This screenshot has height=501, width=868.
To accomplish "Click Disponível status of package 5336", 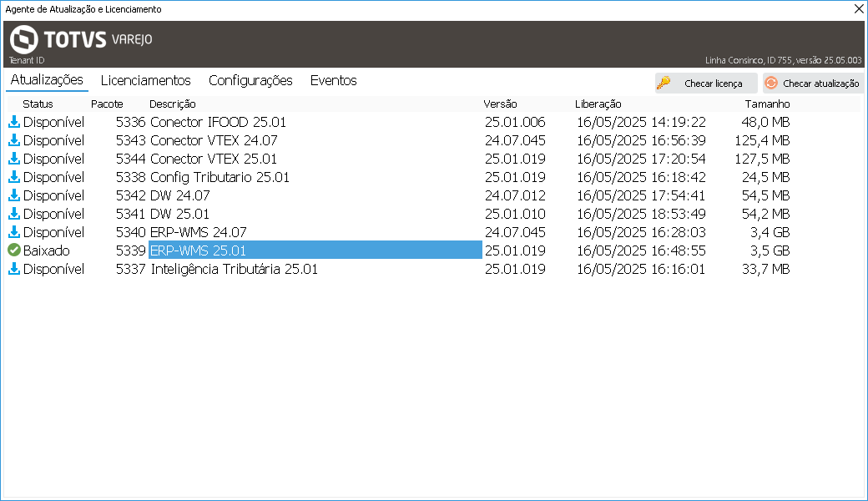I will [x=53, y=122].
